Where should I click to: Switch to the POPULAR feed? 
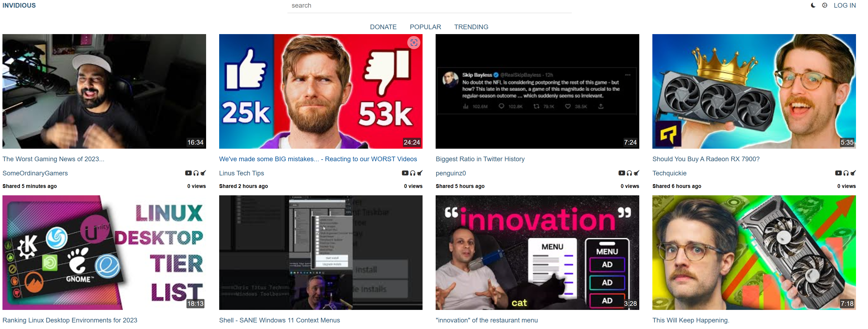[x=425, y=27]
